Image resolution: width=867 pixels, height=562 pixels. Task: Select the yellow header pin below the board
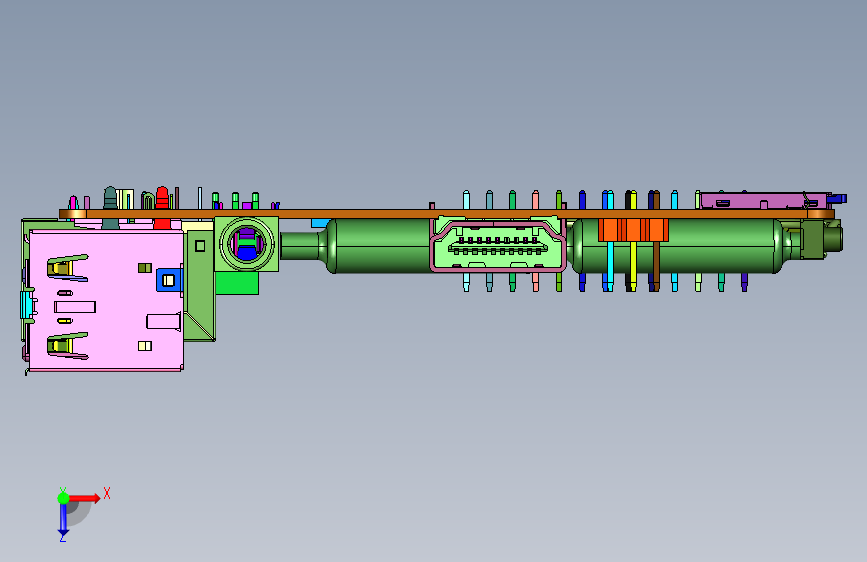[x=633, y=266]
